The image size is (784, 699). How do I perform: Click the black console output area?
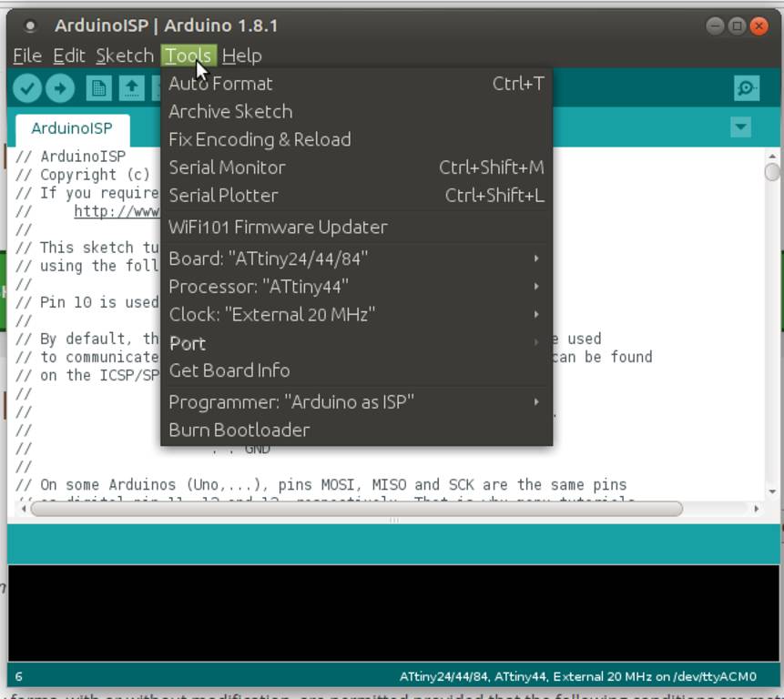[x=393, y=613]
